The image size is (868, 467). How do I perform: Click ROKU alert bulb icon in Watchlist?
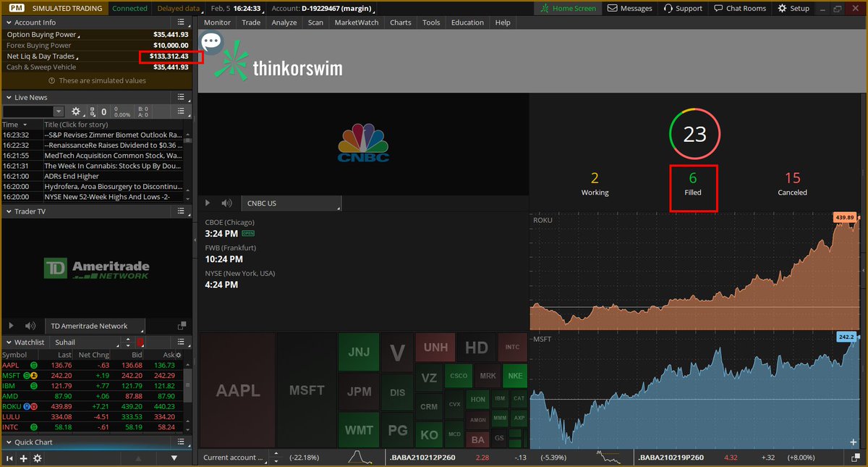point(26,406)
